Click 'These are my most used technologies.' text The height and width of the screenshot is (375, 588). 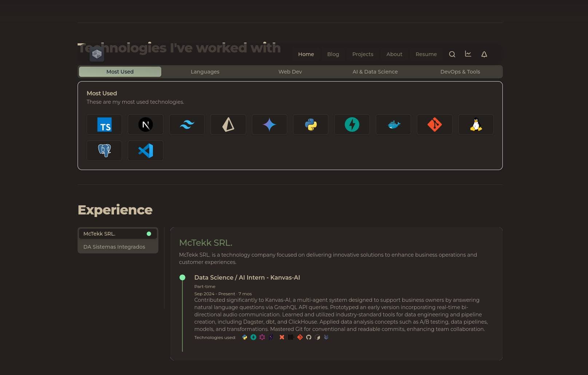click(x=135, y=102)
